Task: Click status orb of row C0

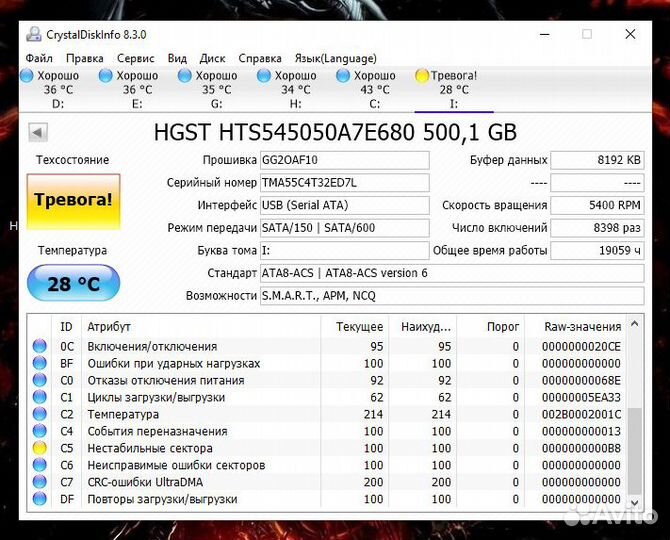Action: (x=40, y=380)
